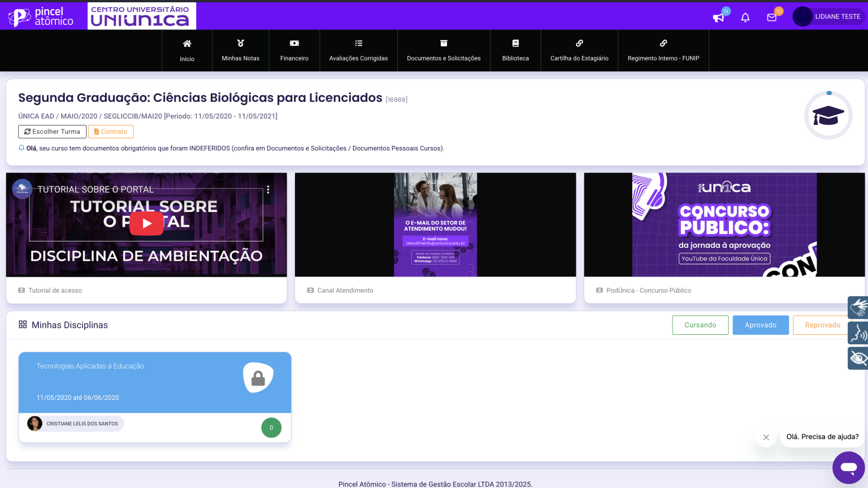868x488 pixels.
Task: Open Escolher Turma selector
Action: pyautogui.click(x=52, y=131)
